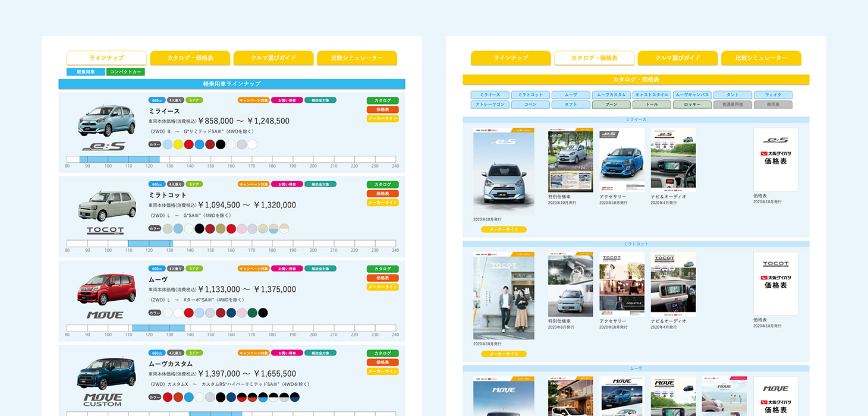Jump to アトレーワゴン catalog section chip
Screen dimensions: 868x416
490,105
